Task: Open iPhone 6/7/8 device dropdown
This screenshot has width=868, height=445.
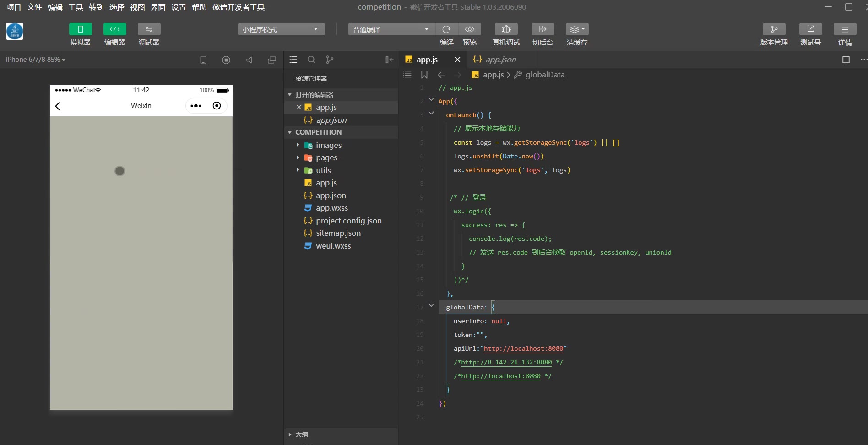Action: 35,60
